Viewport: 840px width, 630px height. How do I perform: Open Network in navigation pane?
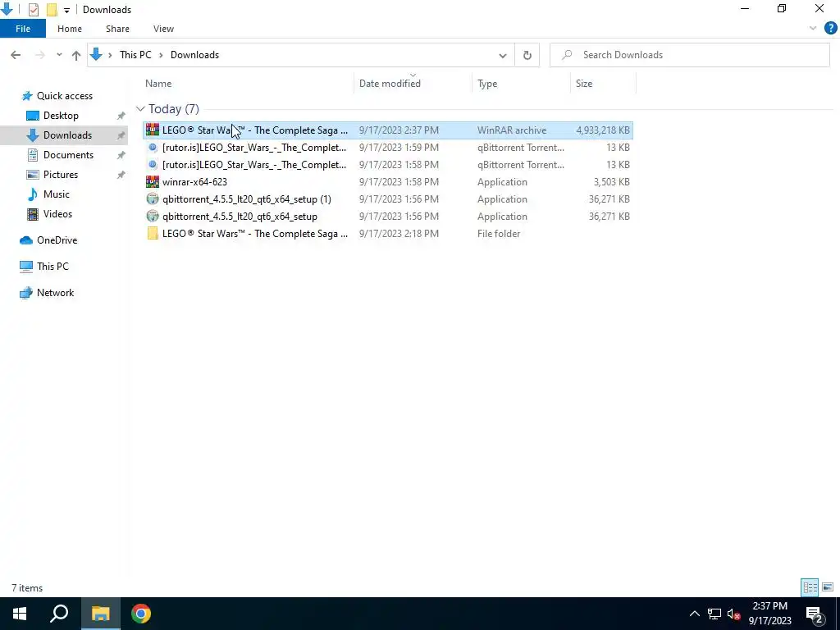point(55,293)
